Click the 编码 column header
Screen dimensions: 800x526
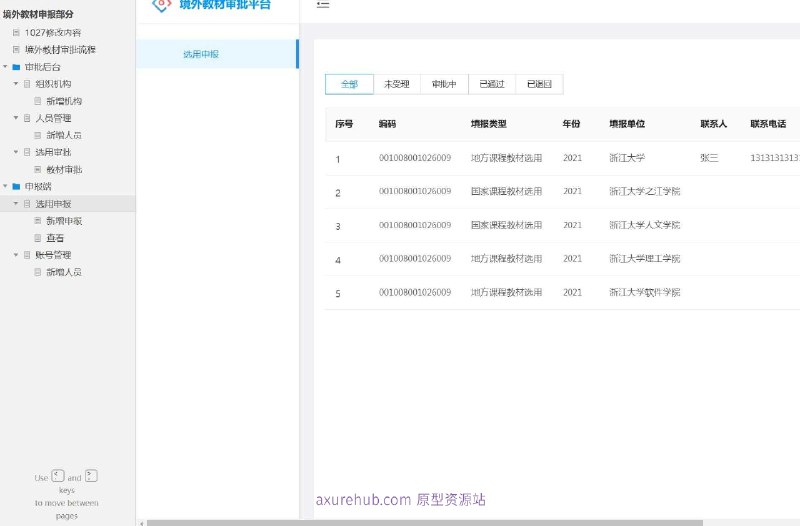click(387, 124)
